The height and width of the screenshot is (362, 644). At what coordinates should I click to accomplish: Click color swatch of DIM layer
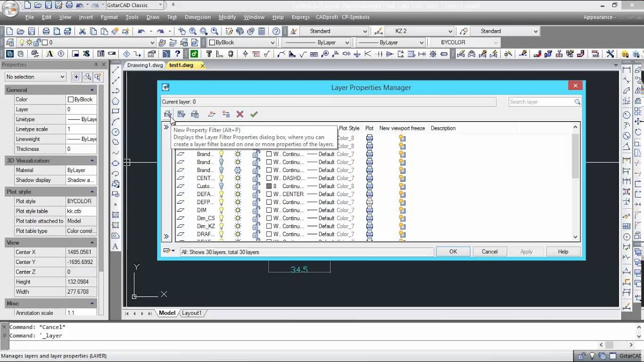click(269, 210)
